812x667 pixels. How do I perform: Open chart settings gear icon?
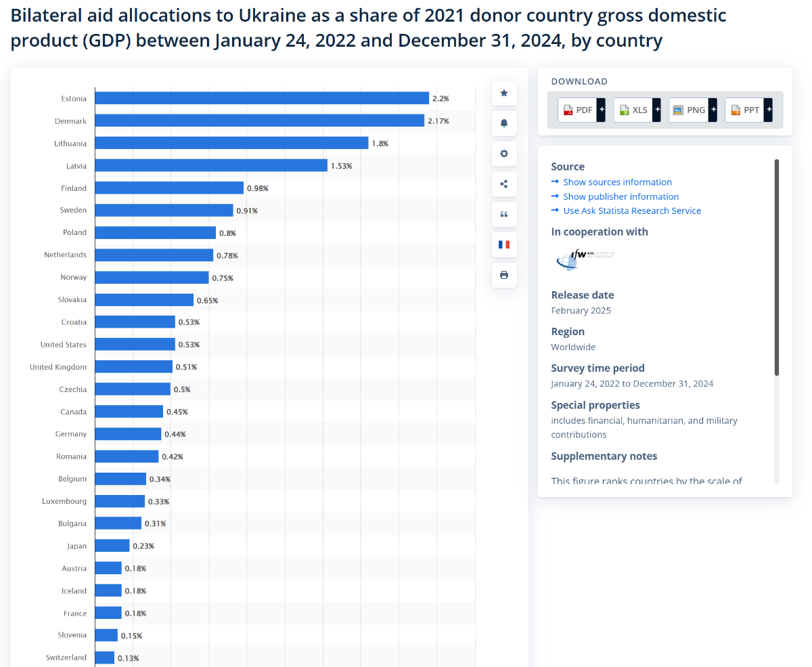(504, 154)
